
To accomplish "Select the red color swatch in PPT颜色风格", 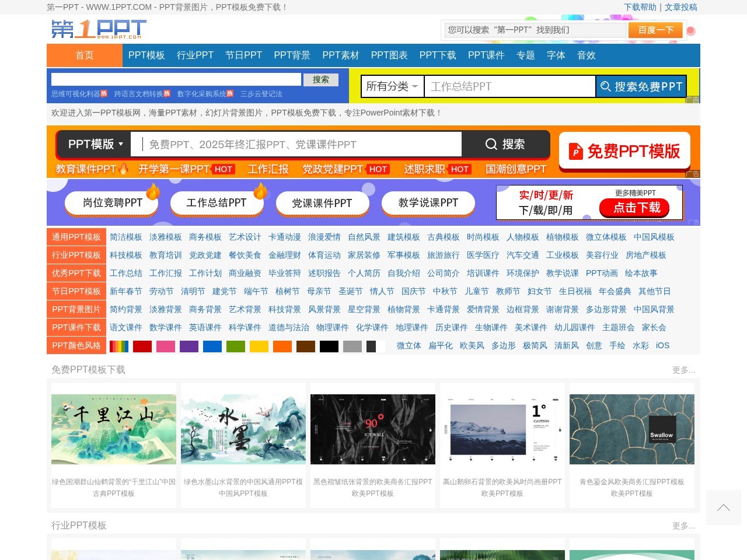I will 142,345.
